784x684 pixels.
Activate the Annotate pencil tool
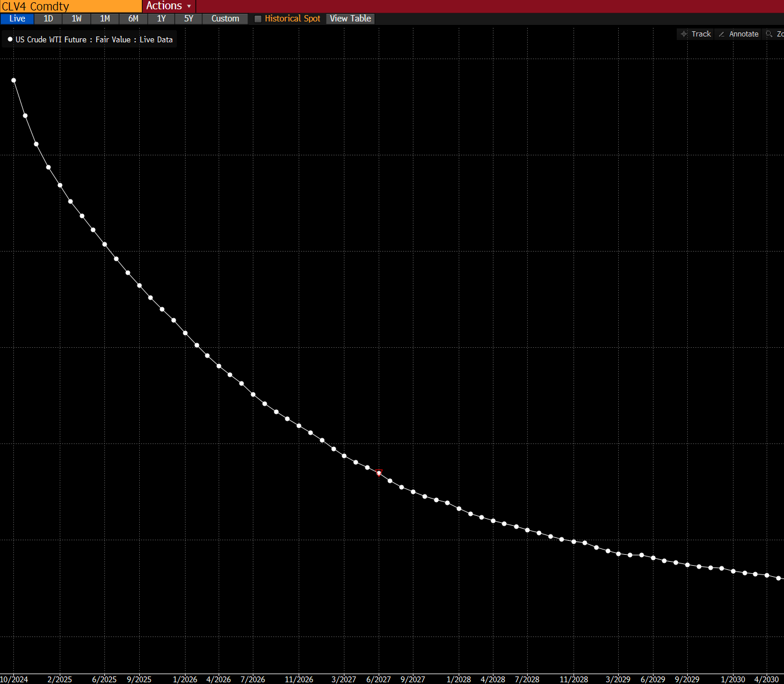click(x=738, y=34)
